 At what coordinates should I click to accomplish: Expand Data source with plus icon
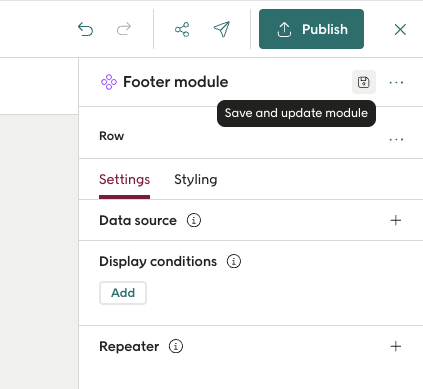(x=396, y=220)
